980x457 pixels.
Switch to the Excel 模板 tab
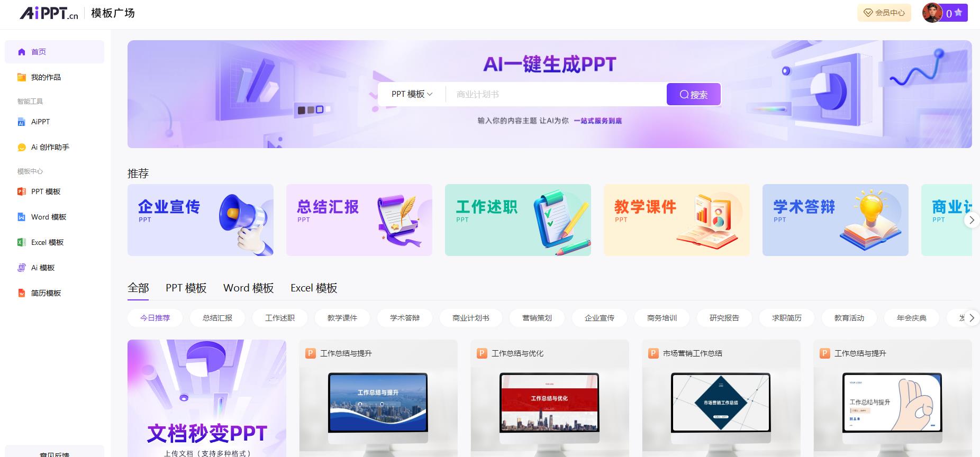point(314,288)
